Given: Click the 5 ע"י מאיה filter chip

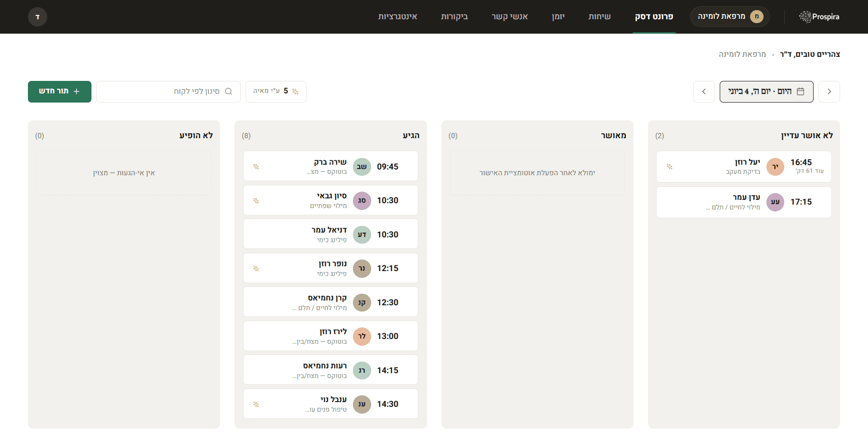Looking at the screenshot, I should pos(276,91).
